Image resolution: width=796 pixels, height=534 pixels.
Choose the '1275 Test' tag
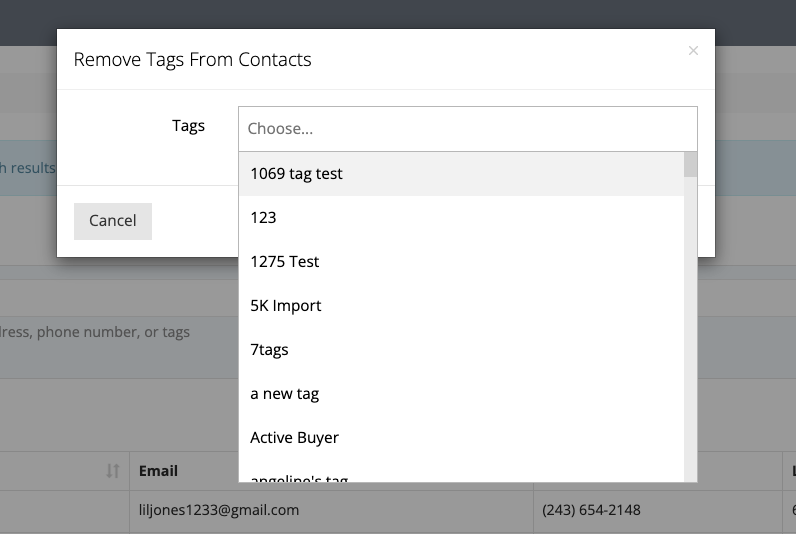(x=461, y=262)
